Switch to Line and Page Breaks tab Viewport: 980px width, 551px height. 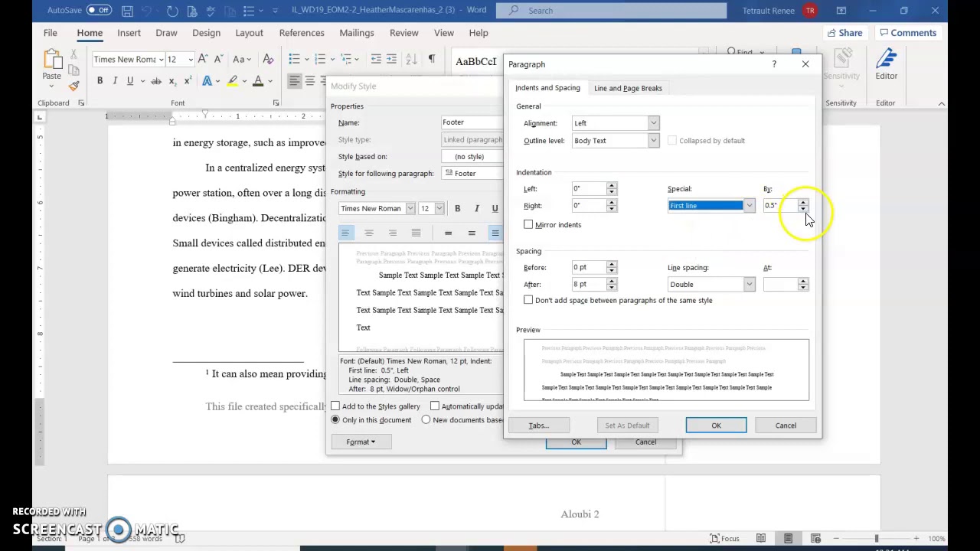628,88
